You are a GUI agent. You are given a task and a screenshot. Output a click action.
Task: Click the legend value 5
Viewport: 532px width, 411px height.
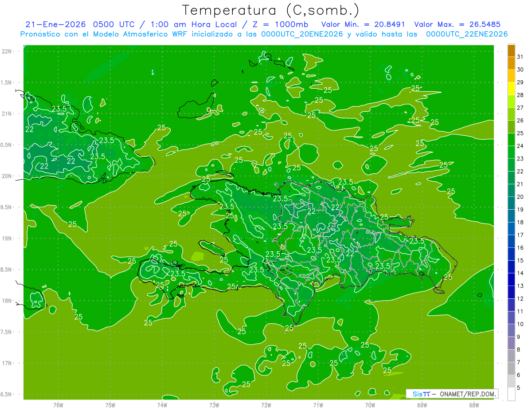coord(519,388)
